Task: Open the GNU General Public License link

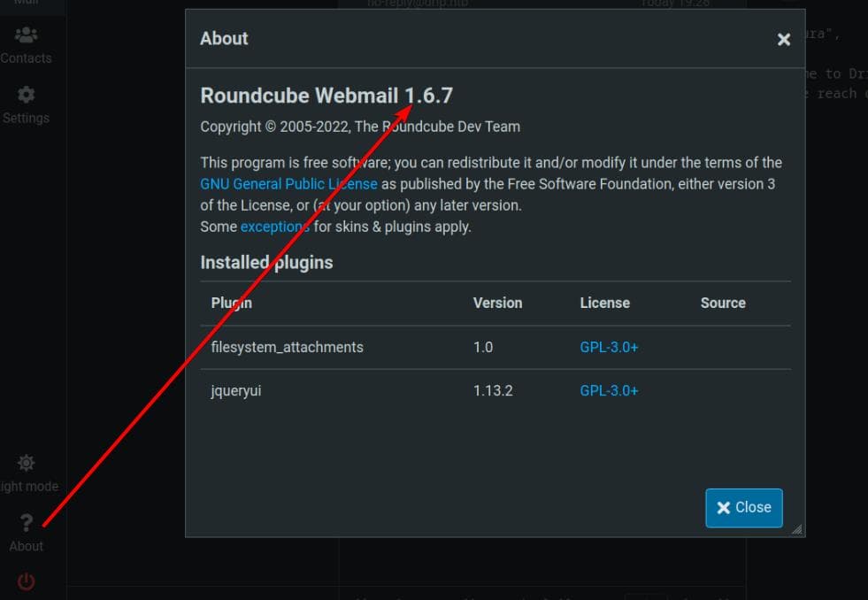Action: coord(288,184)
